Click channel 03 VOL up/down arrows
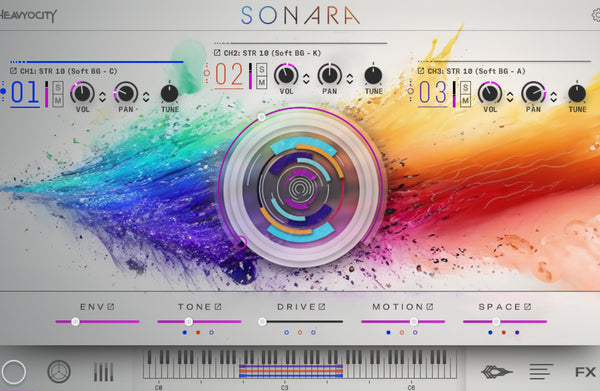Screen dimensions: 600x391 click(x=510, y=97)
